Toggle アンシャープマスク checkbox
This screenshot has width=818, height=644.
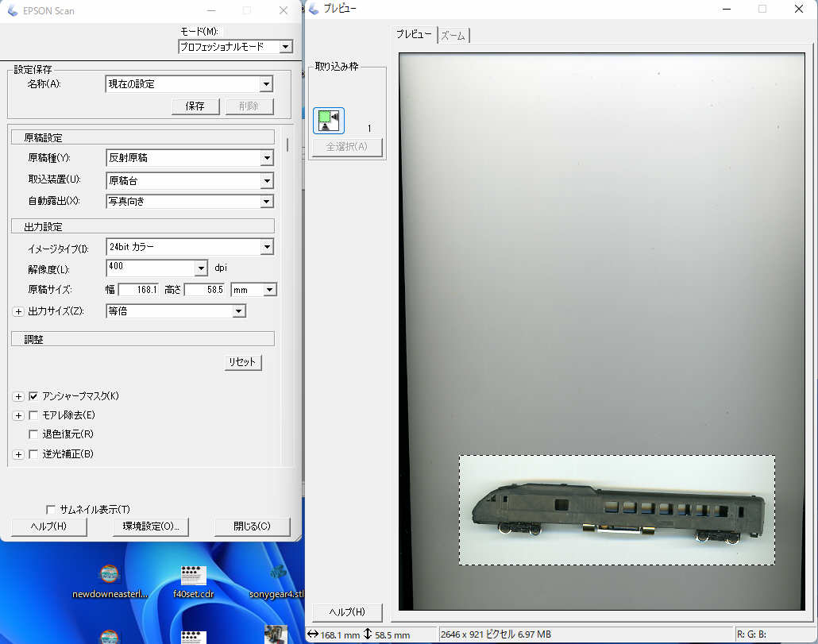click(x=33, y=396)
